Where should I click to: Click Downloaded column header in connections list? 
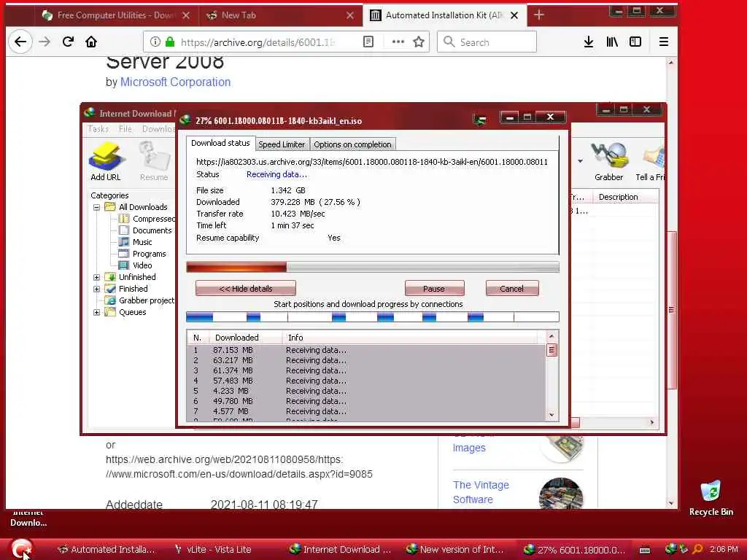click(245, 337)
